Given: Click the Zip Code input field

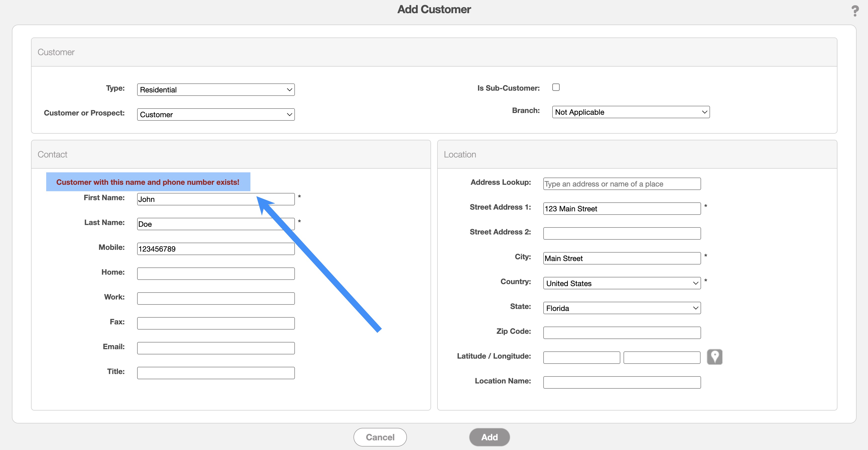Looking at the screenshot, I should click(x=622, y=333).
